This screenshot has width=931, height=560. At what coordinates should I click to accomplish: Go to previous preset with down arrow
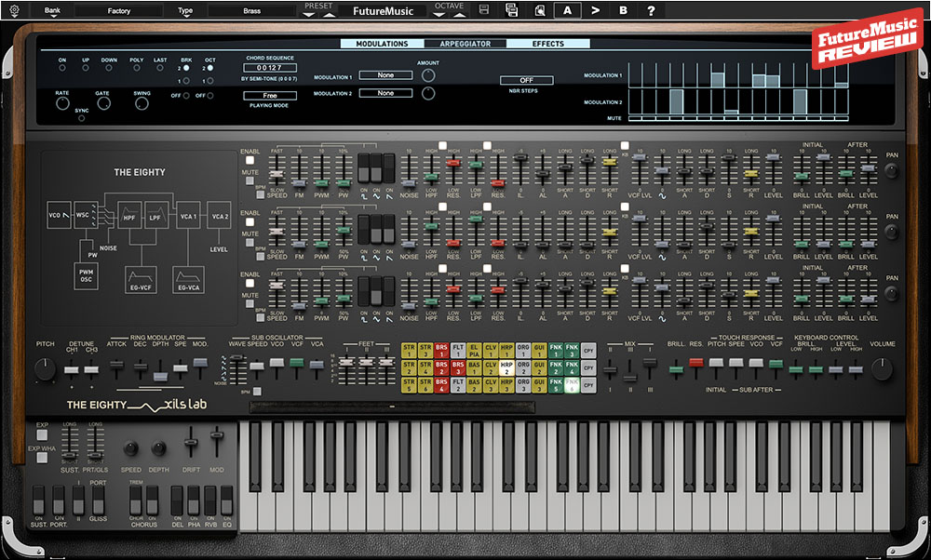(x=308, y=16)
